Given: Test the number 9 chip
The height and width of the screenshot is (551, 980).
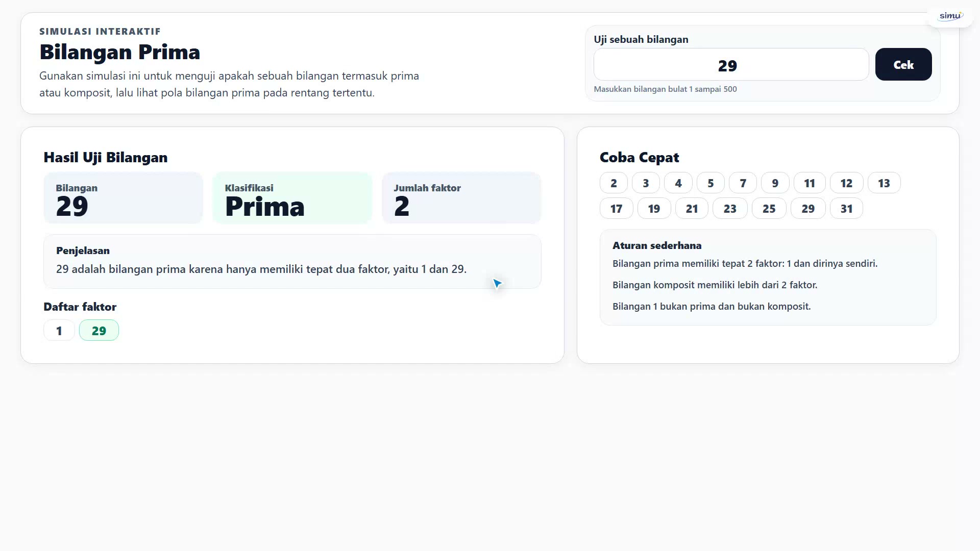Looking at the screenshot, I should pyautogui.click(x=775, y=183).
